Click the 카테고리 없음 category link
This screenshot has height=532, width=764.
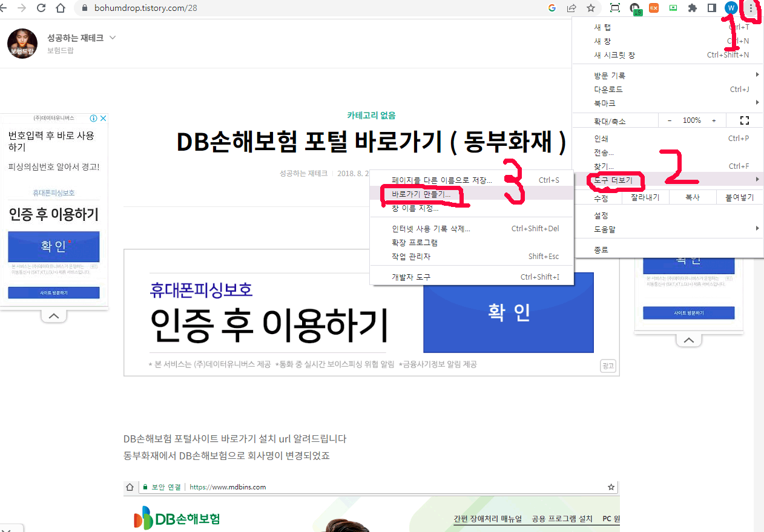(371, 115)
